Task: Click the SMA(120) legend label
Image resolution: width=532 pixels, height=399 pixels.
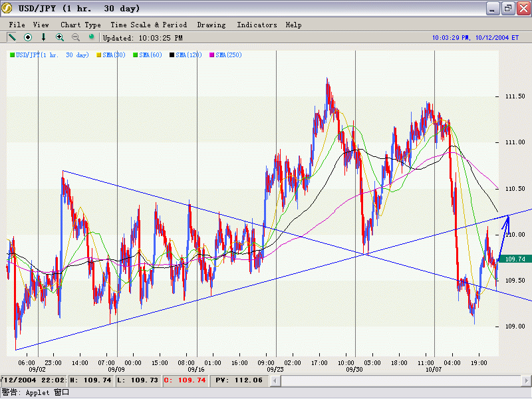Action: click(190, 55)
